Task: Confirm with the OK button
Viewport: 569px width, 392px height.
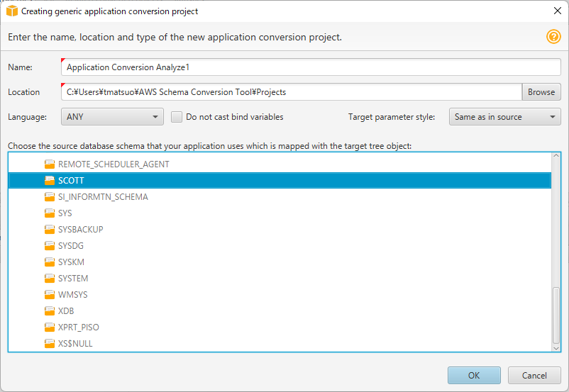Action: [x=474, y=375]
